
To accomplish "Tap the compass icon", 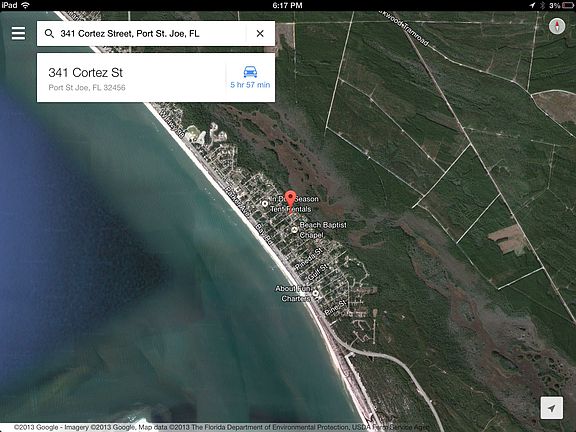I will point(557,26).
